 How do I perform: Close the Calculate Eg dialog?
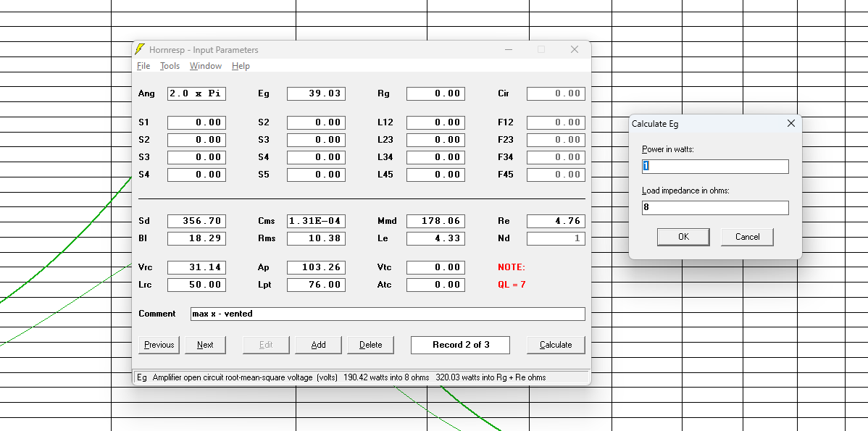click(x=791, y=123)
